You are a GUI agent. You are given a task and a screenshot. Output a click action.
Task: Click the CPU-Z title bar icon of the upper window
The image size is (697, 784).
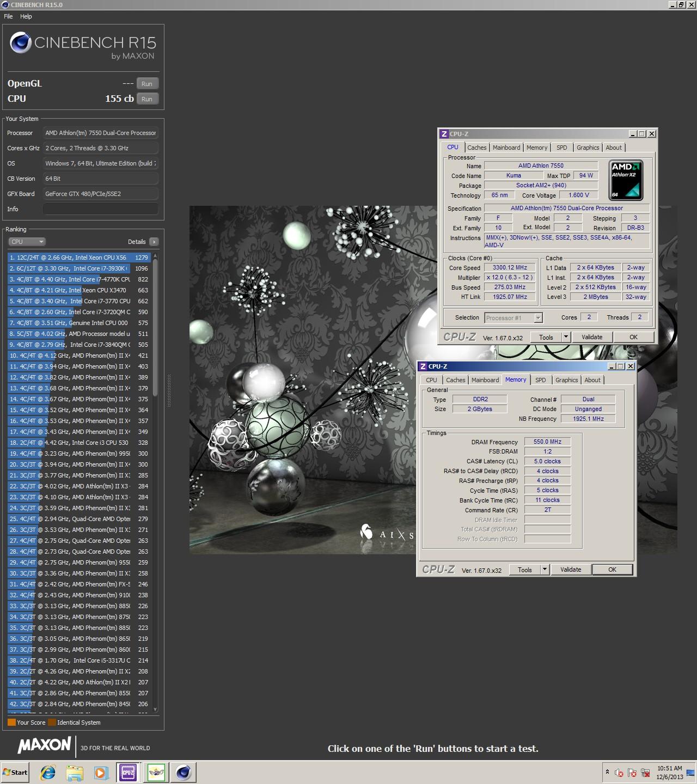click(444, 134)
